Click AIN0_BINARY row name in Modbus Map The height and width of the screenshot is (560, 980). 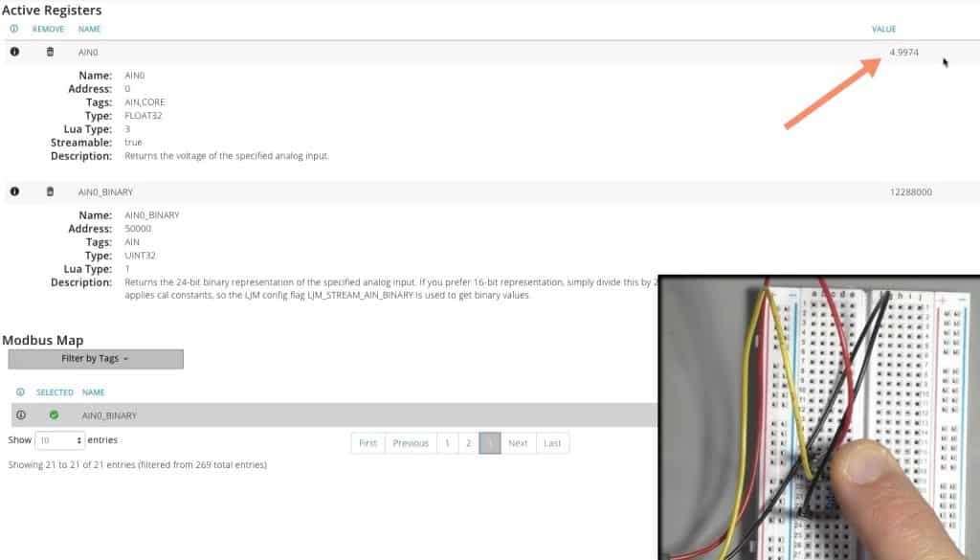(109, 415)
